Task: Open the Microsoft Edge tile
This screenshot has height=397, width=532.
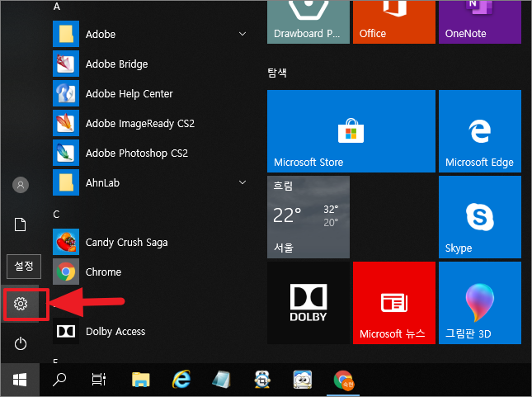Action: coord(480,131)
